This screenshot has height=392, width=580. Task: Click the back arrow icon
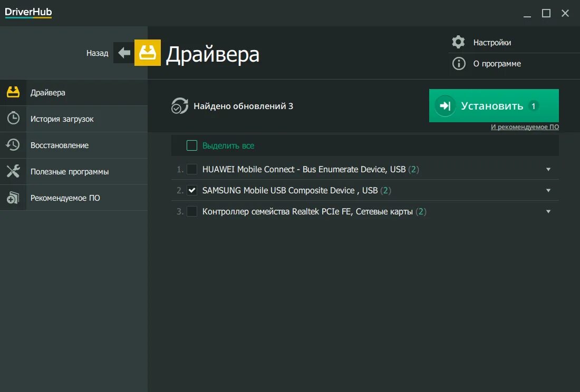(x=124, y=53)
